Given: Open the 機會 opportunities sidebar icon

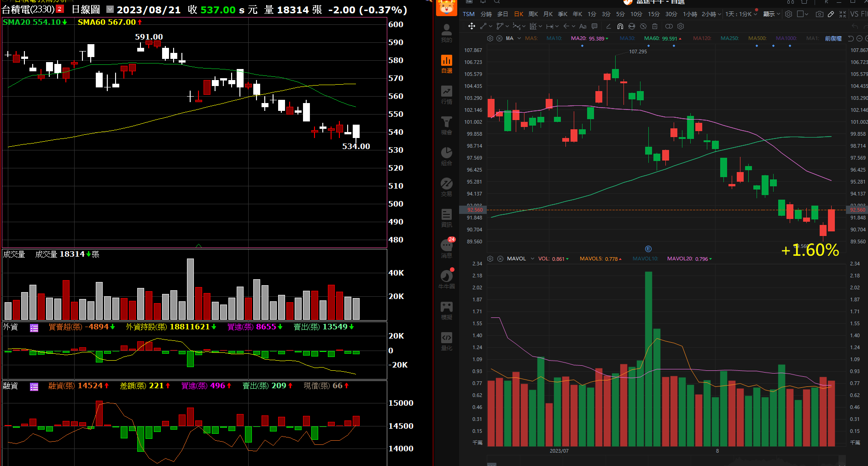Looking at the screenshot, I should (x=446, y=126).
